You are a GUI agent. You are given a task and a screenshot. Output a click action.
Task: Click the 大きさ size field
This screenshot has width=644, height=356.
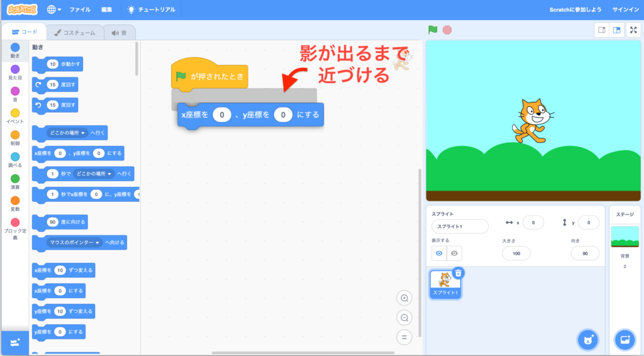[516, 253]
